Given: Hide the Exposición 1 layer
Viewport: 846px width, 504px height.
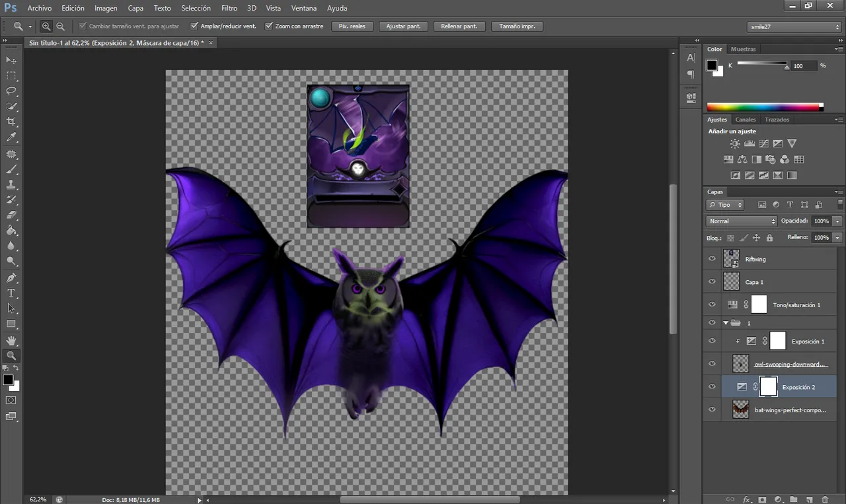Looking at the screenshot, I should [x=712, y=341].
